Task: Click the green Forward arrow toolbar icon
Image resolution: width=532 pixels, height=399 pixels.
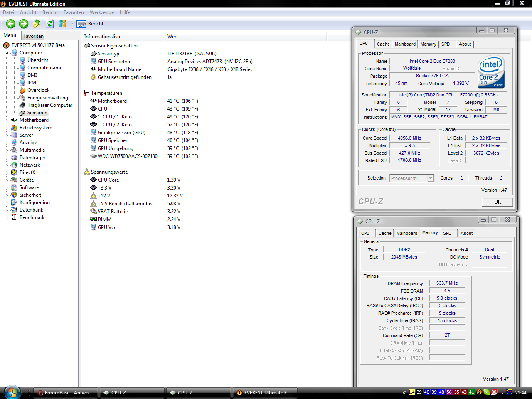Action: [24, 24]
